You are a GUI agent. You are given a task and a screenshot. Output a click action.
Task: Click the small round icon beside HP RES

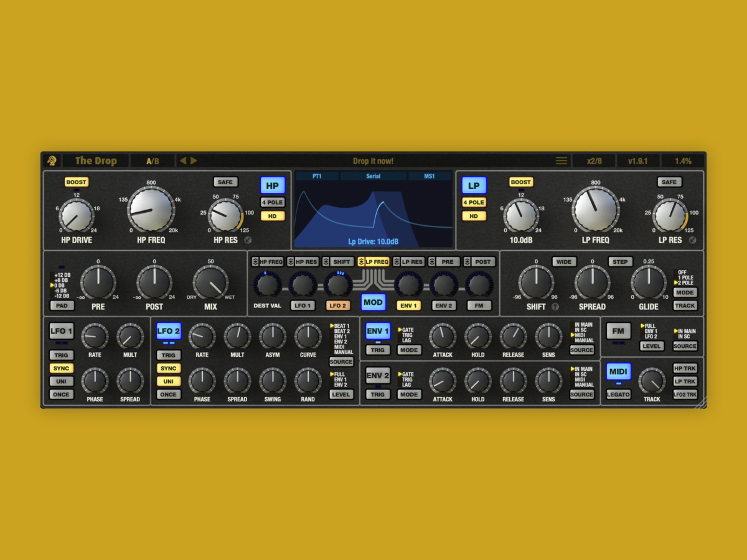pyautogui.click(x=247, y=240)
